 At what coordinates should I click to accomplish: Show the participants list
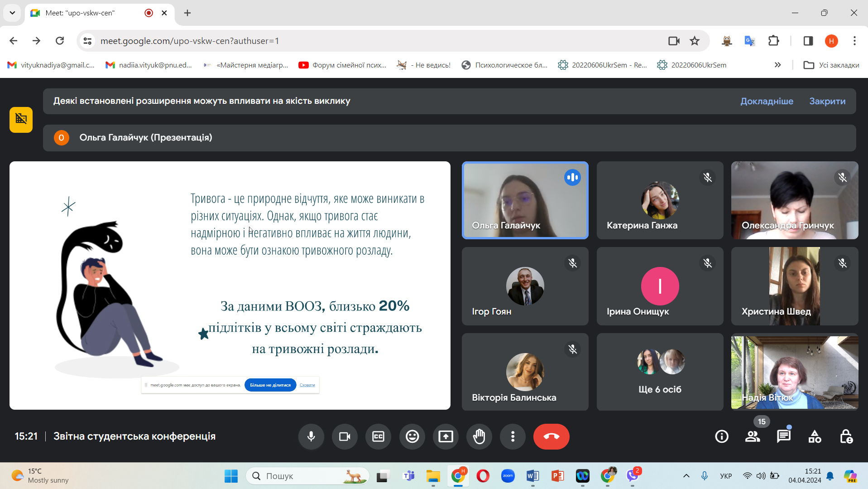point(753,436)
